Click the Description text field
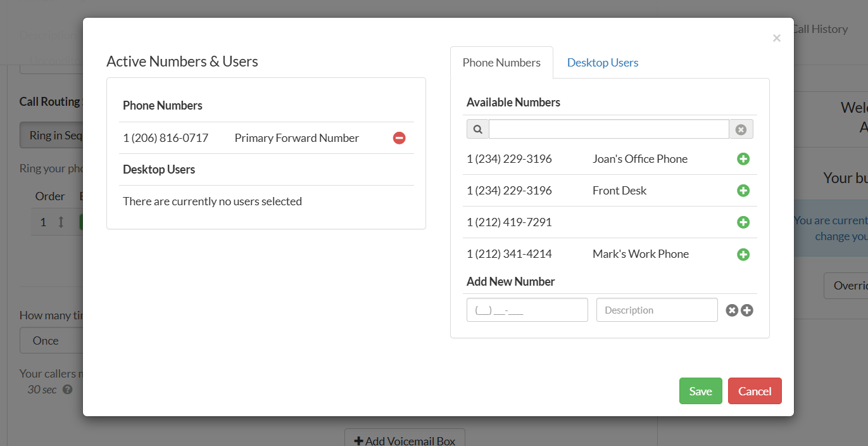The width and height of the screenshot is (868, 446). coord(657,310)
